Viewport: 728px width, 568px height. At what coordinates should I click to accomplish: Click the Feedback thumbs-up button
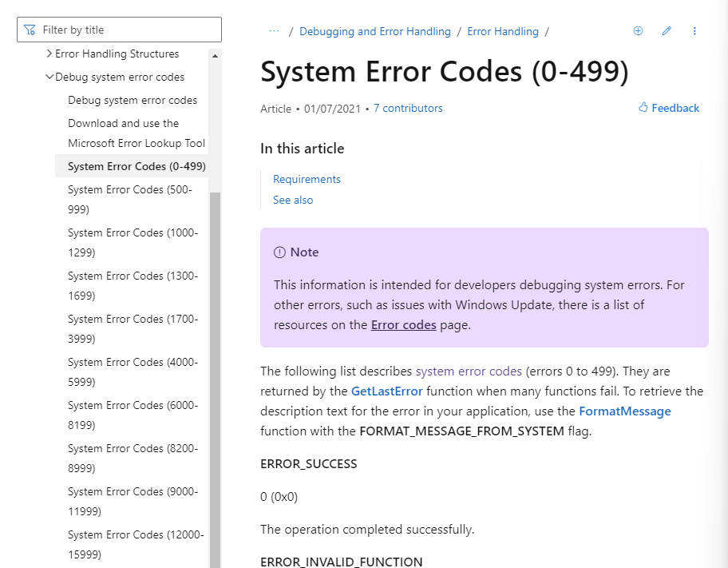(x=669, y=108)
